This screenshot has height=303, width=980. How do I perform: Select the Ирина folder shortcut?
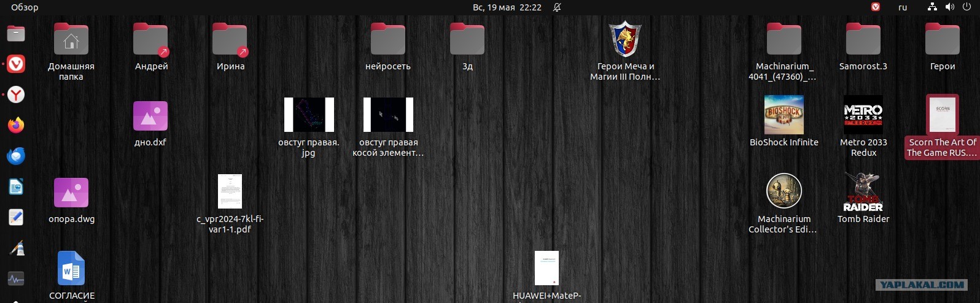[x=230, y=47]
